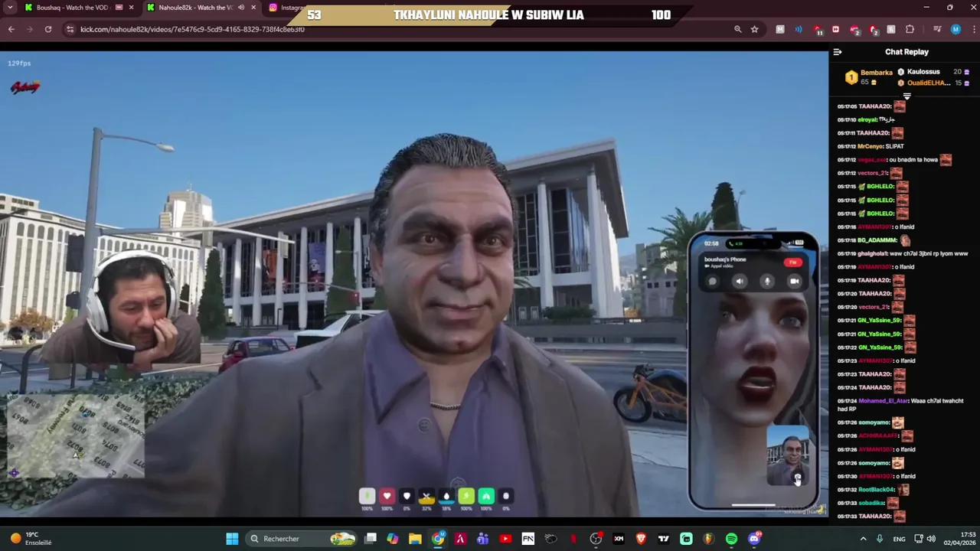
Task: Open the Chrome profile avatar
Action: pos(955,29)
